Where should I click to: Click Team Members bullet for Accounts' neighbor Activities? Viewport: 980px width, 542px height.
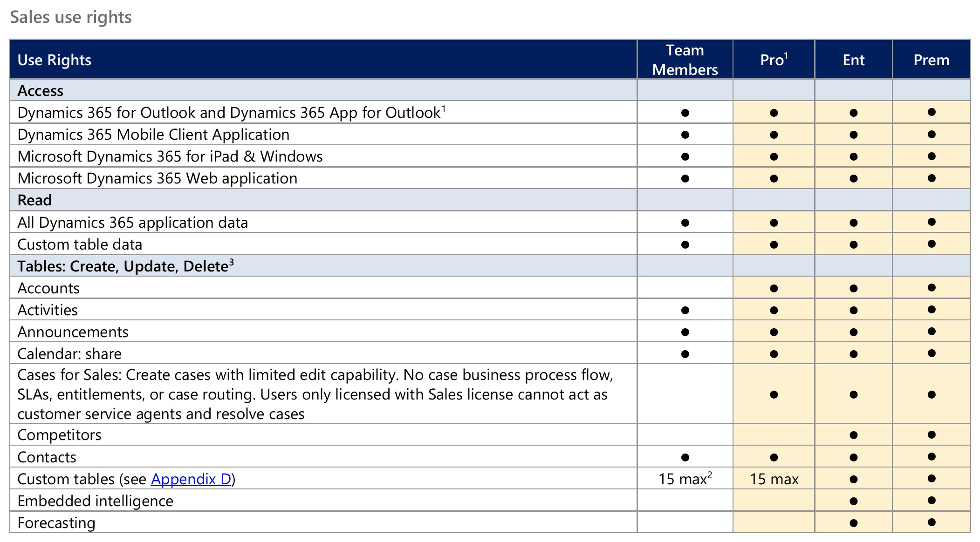coord(685,310)
